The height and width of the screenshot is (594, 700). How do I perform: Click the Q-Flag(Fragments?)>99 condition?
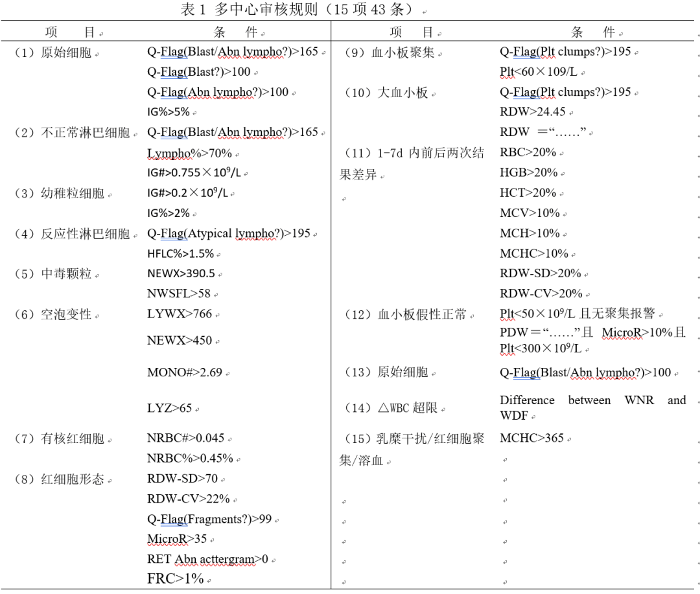pyautogui.click(x=209, y=519)
